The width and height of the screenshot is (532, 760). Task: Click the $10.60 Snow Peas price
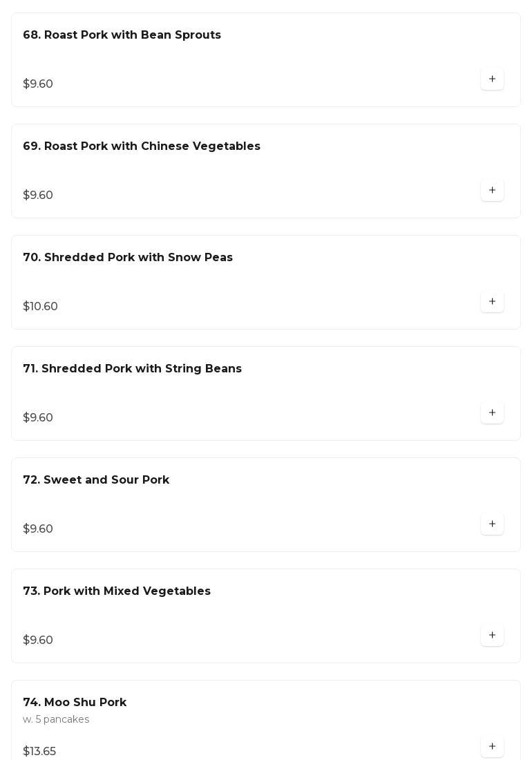pyautogui.click(x=41, y=307)
